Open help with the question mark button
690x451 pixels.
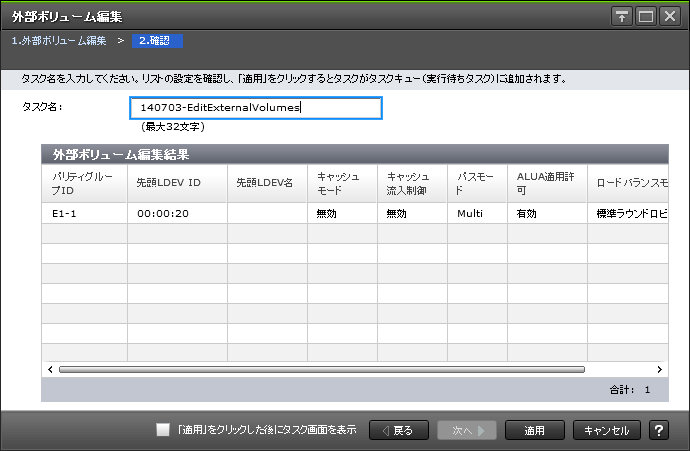coord(659,430)
